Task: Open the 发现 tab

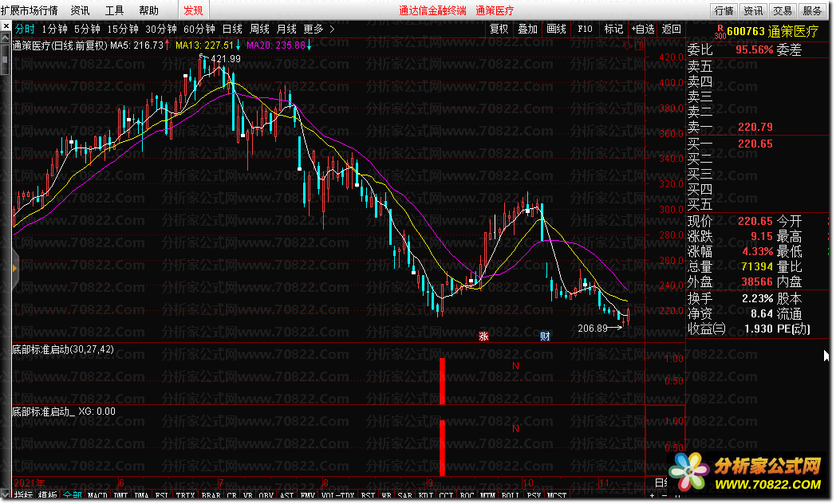Action: (x=193, y=10)
